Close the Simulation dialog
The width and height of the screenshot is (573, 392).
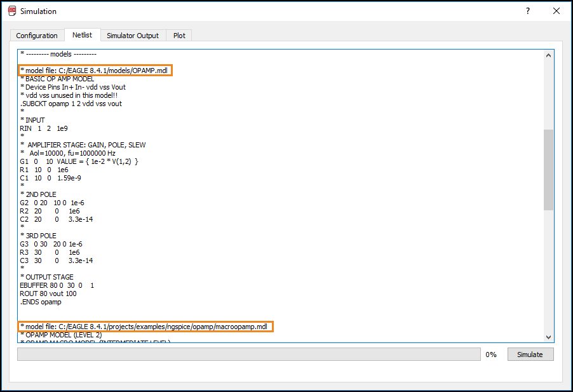[556, 11]
